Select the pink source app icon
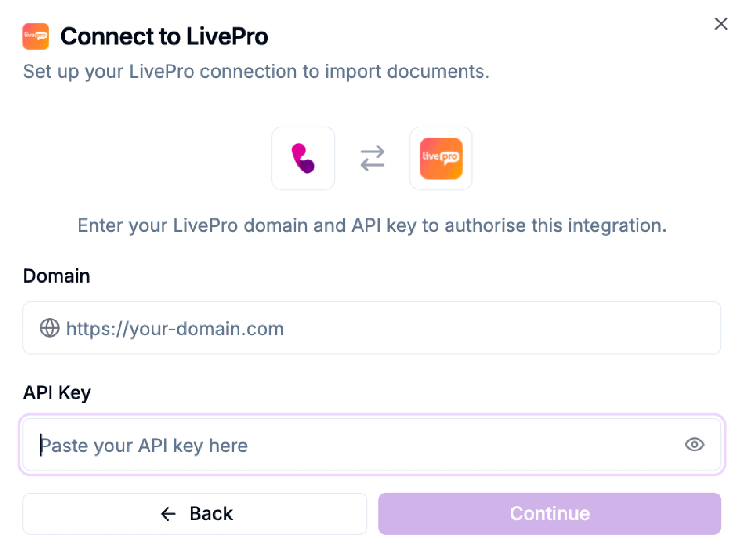 [303, 158]
